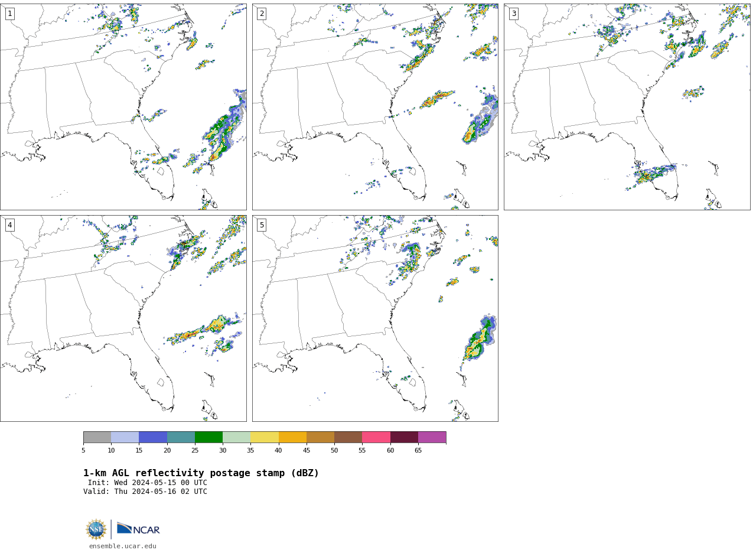Viewport: 756px width, 553px height.
Task: Click the light blue 10-15 dBZ swatch
Action: point(125,437)
